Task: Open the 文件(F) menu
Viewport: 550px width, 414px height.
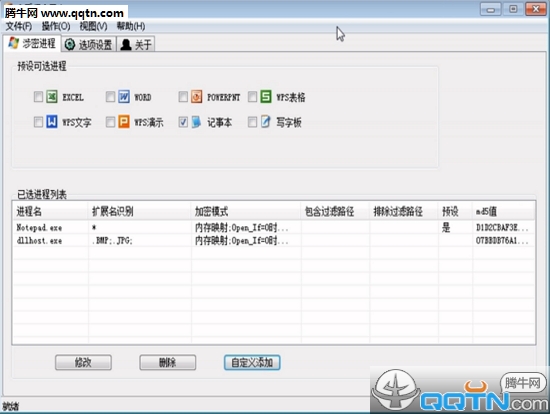Action: pos(19,26)
